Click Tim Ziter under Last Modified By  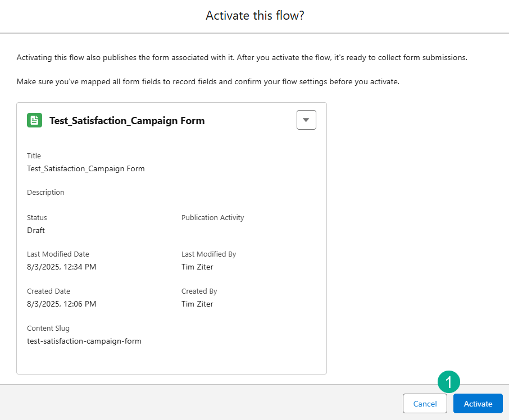pos(197,267)
